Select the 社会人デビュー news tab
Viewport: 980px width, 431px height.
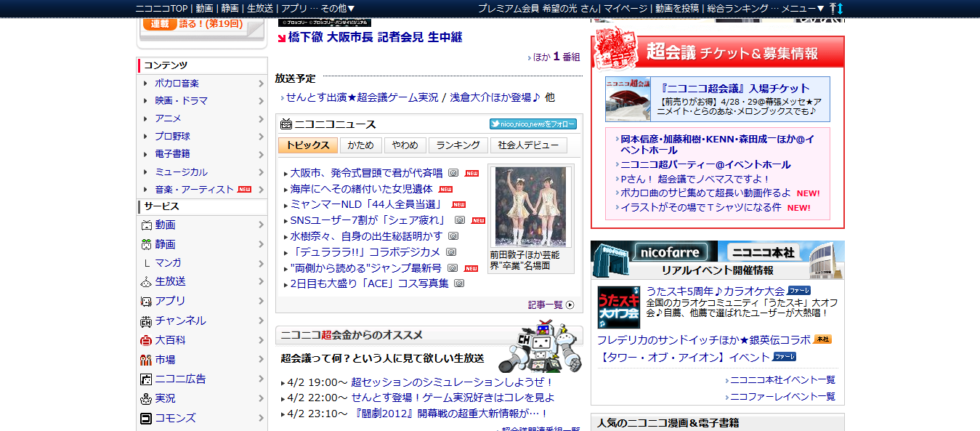[x=529, y=145]
